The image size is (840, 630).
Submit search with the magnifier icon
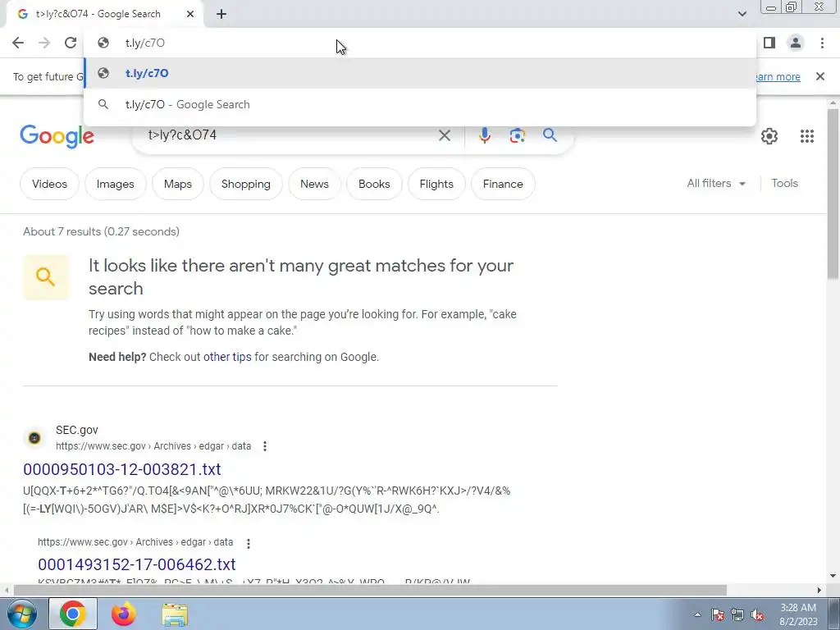coord(550,135)
